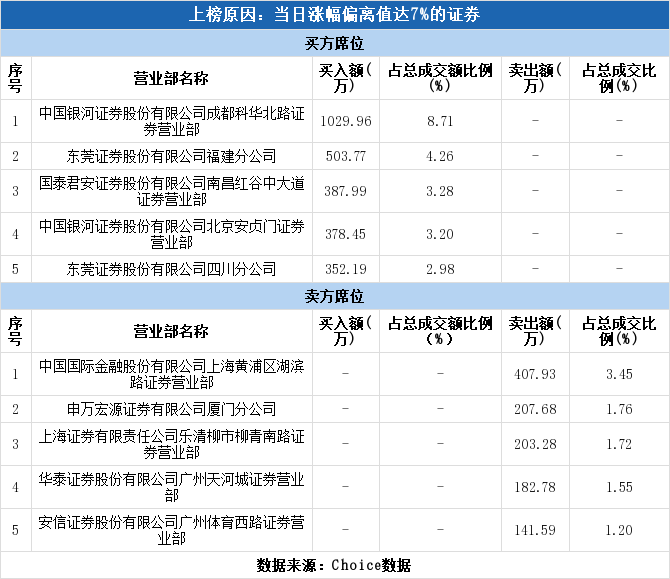The image size is (670, 579).
Task: Select sell amount value 207.68
Action: pyautogui.click(x=535, y=409)
